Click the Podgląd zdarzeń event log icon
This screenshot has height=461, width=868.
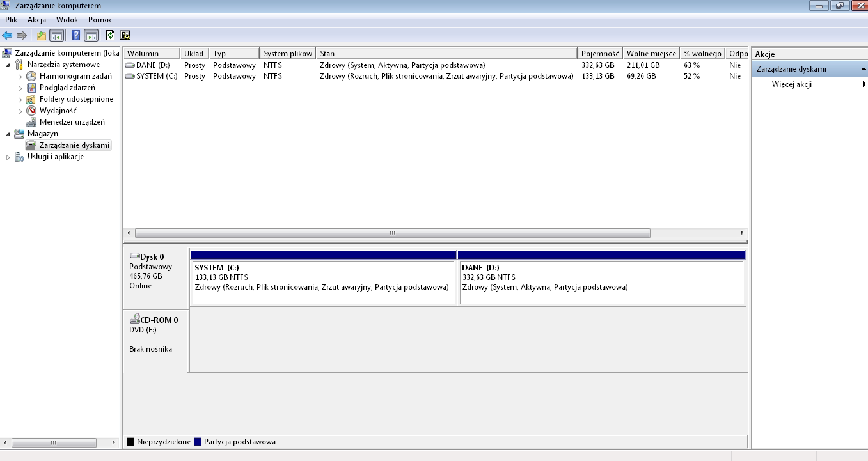[x=31, y=88]
